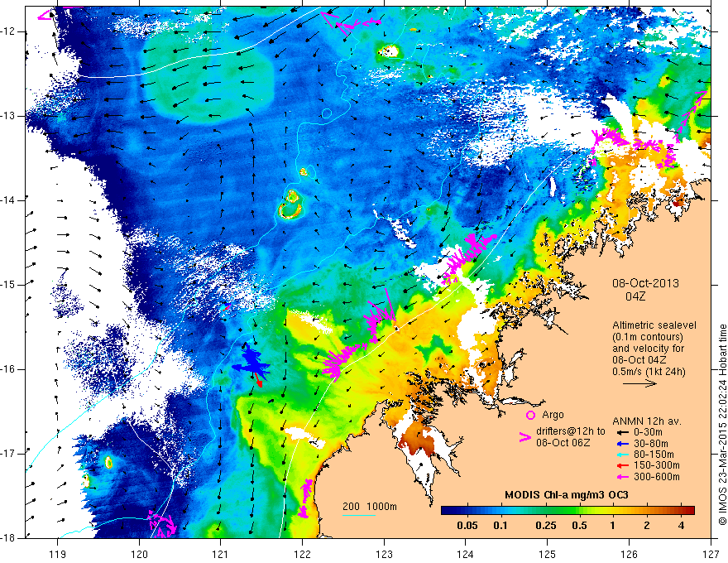Click the '(0.1m contours)' text
Image resolution: width=728 pixels, height=563 pixels.
coord(648,337)
